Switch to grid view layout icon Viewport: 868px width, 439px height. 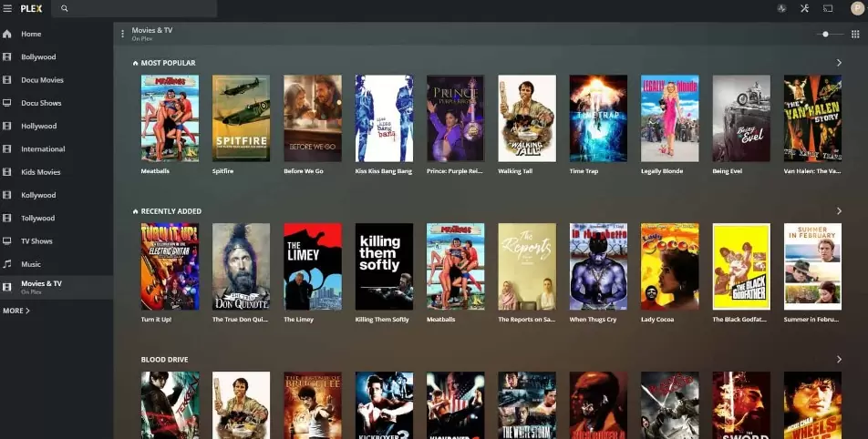pos(855,35)
